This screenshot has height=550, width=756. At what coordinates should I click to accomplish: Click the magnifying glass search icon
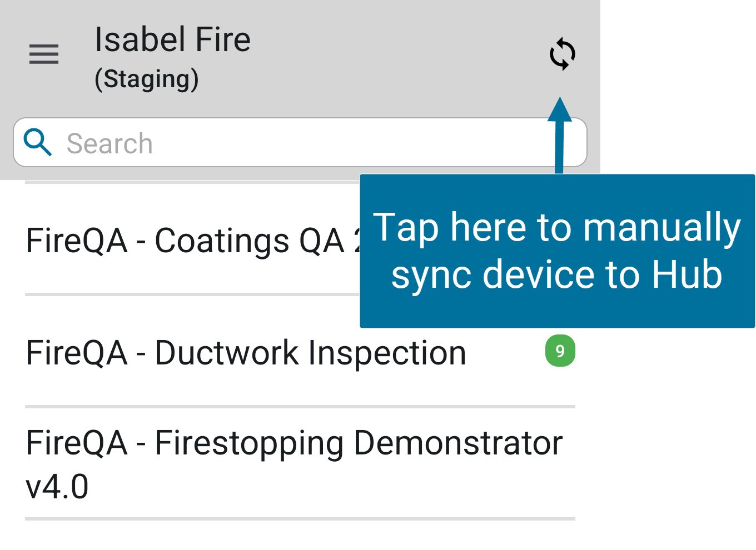pos(38,142)
